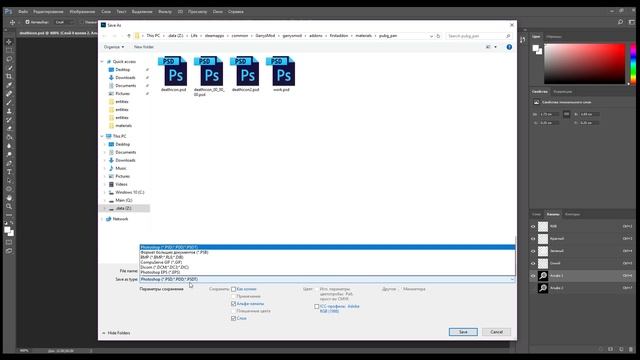640x360 pixels.
Task: Click the rainbow hue slider strip
Action: pyautogui.click(x=633, y=64)
